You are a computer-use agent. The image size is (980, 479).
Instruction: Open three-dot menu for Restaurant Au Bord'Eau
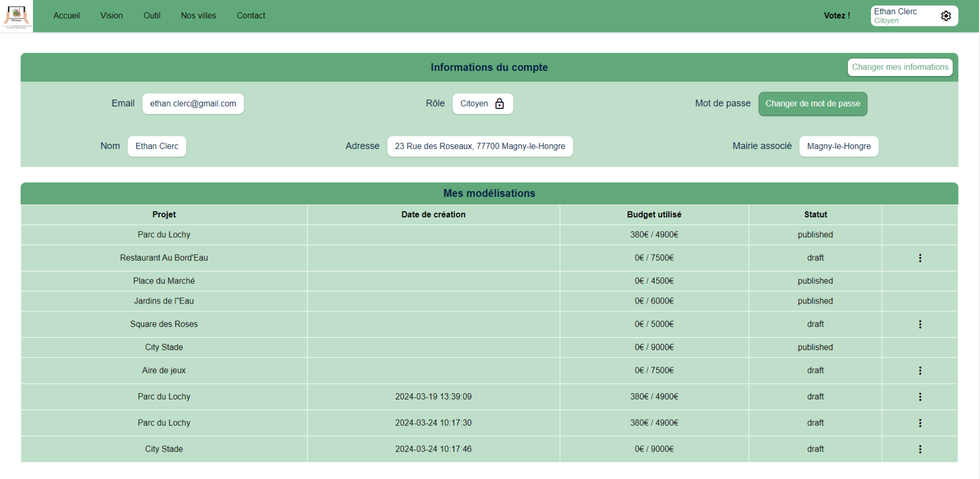tap(920, 258)
